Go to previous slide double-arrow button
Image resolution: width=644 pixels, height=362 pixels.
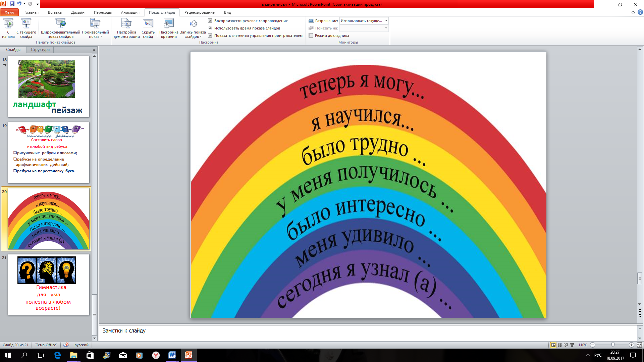[x=640, y=310]
